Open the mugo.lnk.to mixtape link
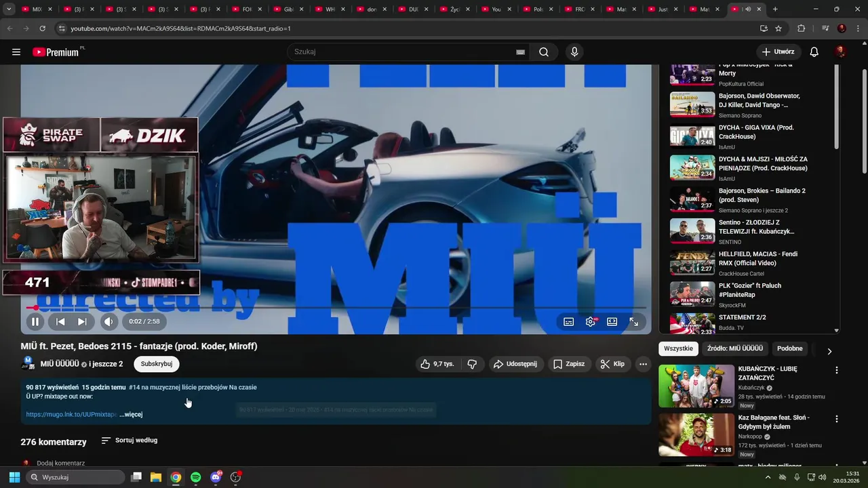 pyautogui.click(x=71, y=414)
